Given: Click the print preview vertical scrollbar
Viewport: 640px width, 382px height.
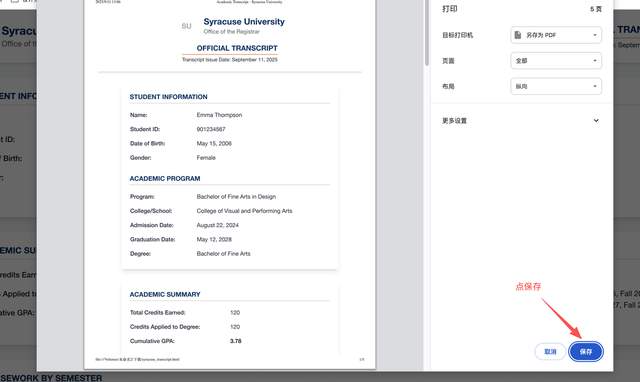Looking at the screenshot, I should click(427, 33).
